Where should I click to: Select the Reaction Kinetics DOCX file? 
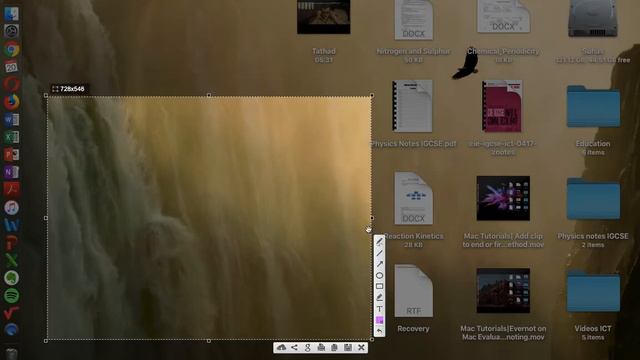[413, 198]
